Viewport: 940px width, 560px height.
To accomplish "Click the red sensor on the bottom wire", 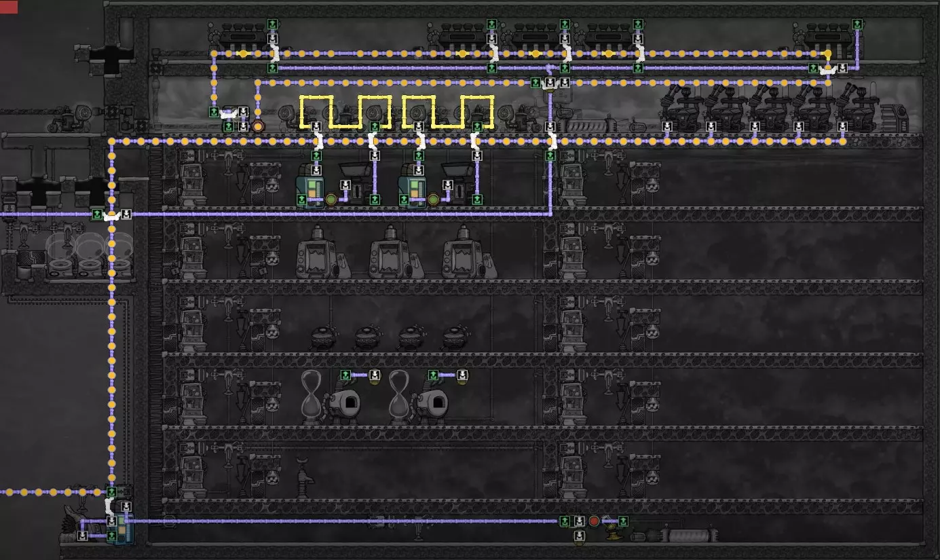I will pos(594,521).
